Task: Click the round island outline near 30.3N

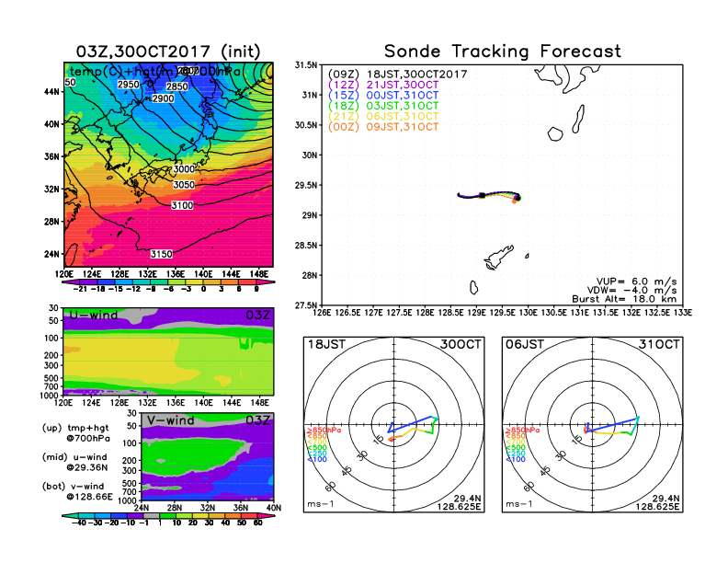Action: pyautogui.click(x=555, y=134)
